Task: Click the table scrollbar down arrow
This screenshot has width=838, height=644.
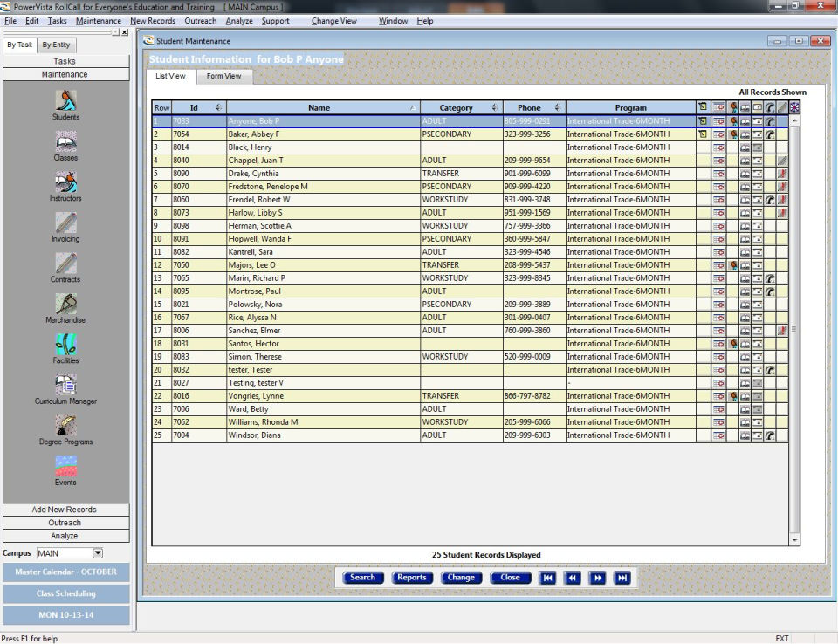Action: pos(794,540)
